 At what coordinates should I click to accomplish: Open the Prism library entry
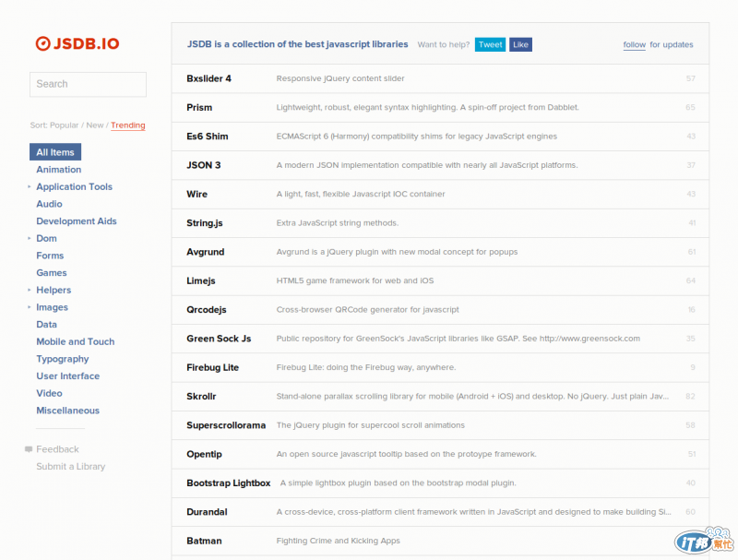click(440, 108)
